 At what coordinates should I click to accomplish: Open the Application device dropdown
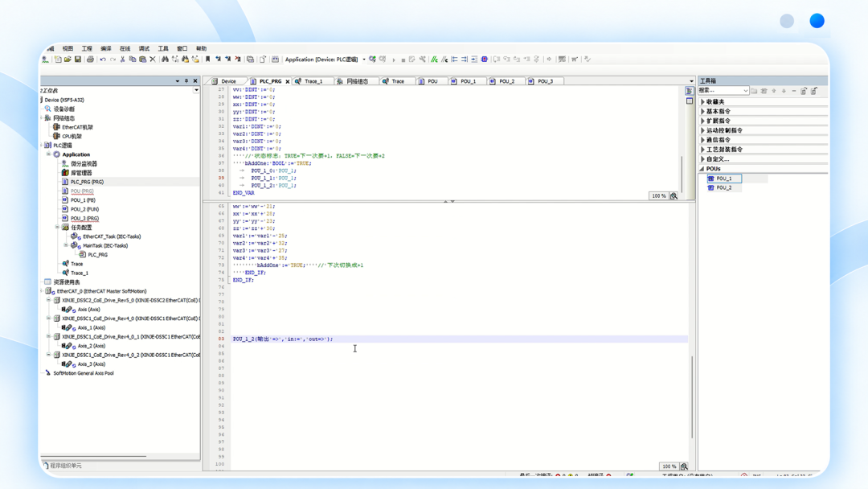pyautogui.click(x=364, y=60)
